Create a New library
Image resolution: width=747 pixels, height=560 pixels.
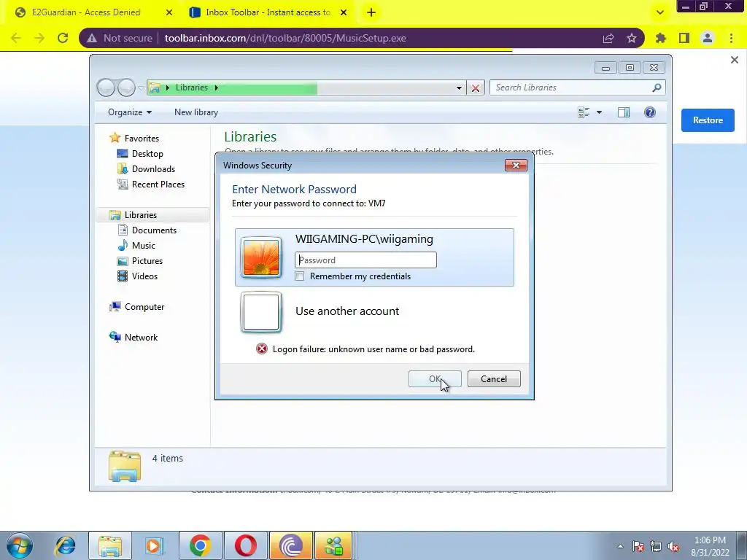coord(196,112)
